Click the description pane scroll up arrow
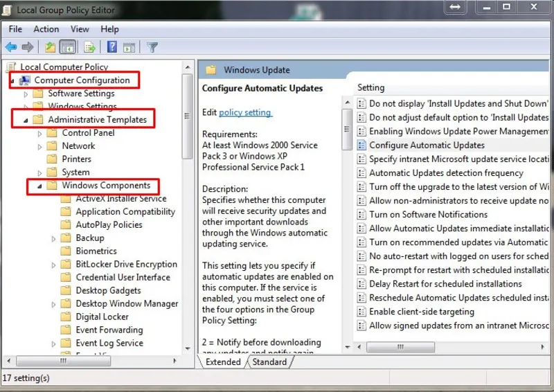Image resolution: width=554 pixels, height=392 pixels. 348,103
